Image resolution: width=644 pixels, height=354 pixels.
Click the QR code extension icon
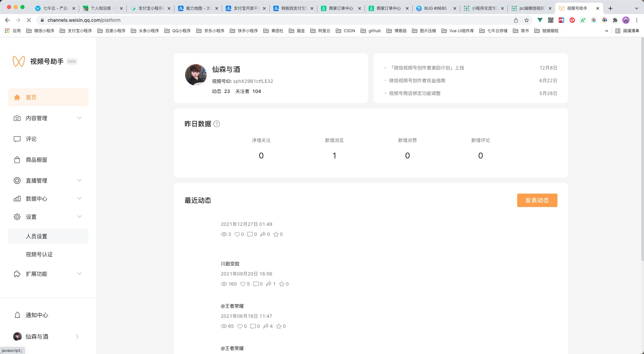pyautogui.click(x=551, y=20)
